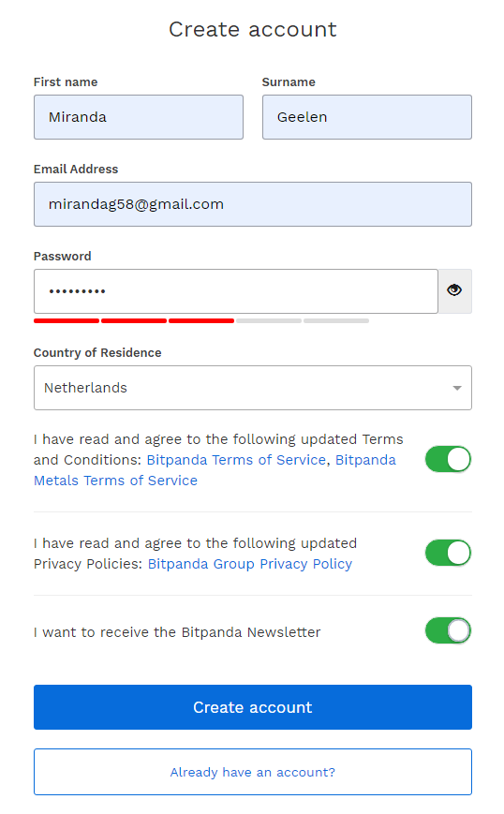
Task: Open Bitpanda Group Privacy Policy link
Action: [x=250, y=564]
